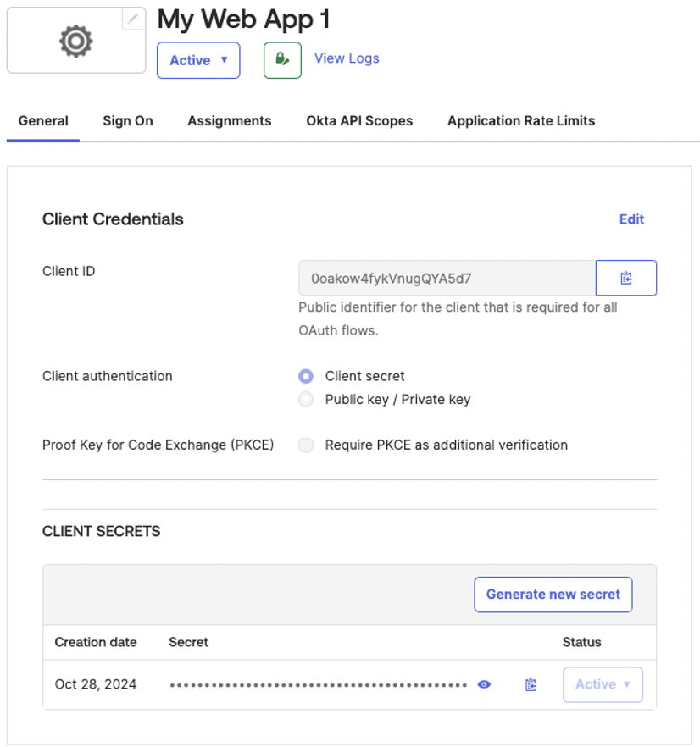This screenshot has height=747, width=700.
Task: Open the Okta API Scopes tab
Action: pos(359,121)
